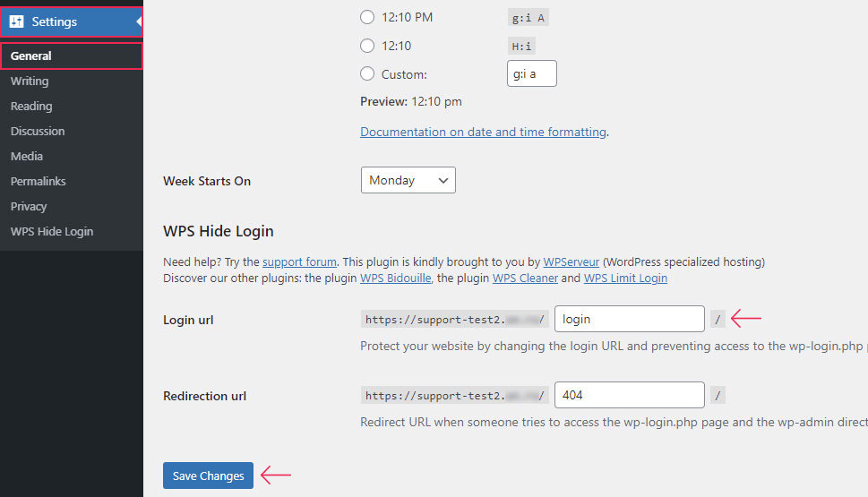Click the Week Starts On label
Viewport: 868px width, 497px height.
(207, 181)
